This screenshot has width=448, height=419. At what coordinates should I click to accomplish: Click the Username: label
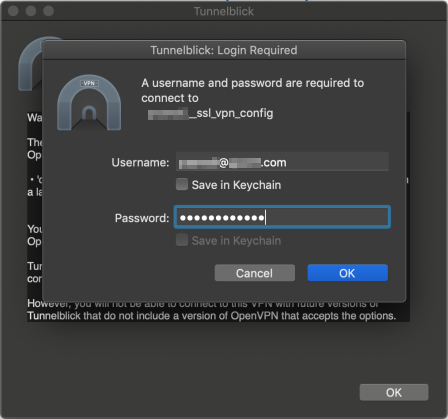pos(140,162)
